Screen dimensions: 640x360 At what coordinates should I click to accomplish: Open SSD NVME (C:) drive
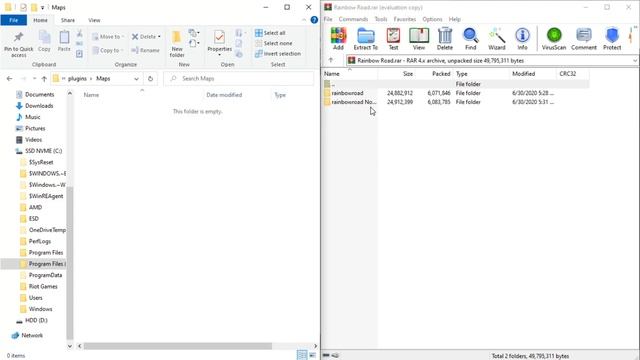click(43, 151)
